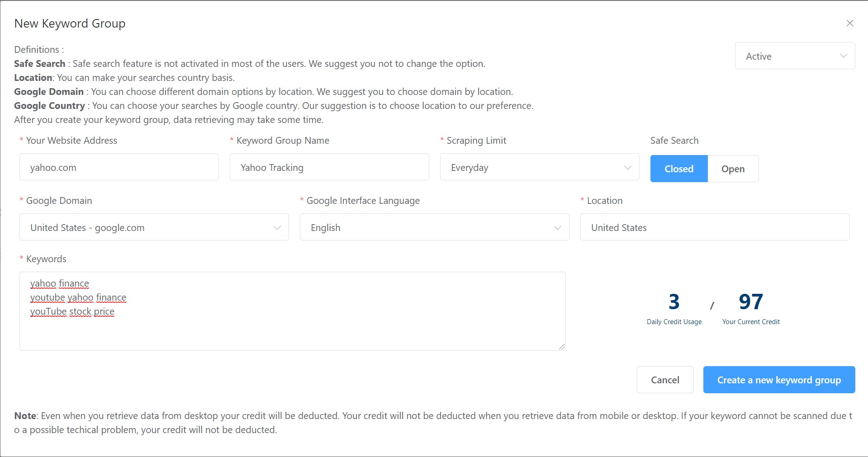Click the Your Website Address field
The width and height of the screenshot is (868, 457).
[119, 167]
